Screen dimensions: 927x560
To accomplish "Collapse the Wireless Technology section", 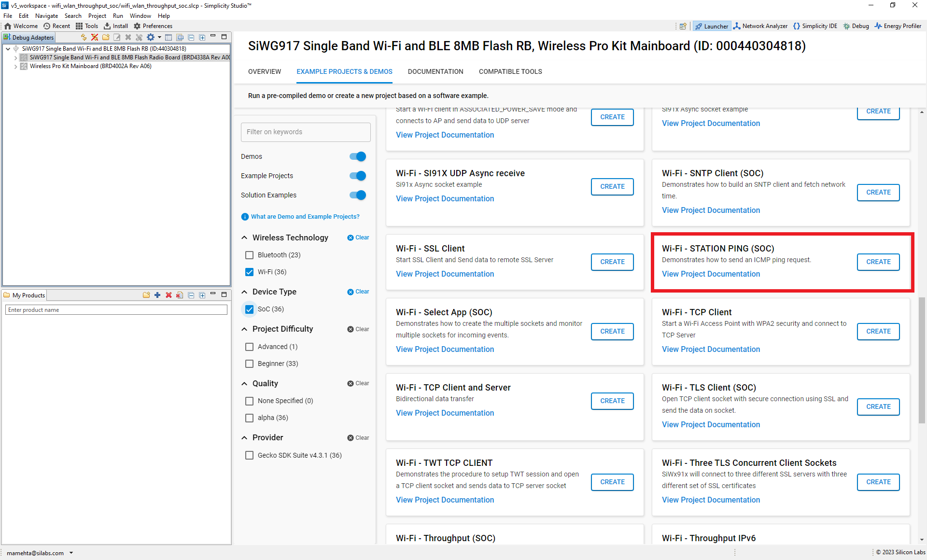I will click(x=246, y=238).
